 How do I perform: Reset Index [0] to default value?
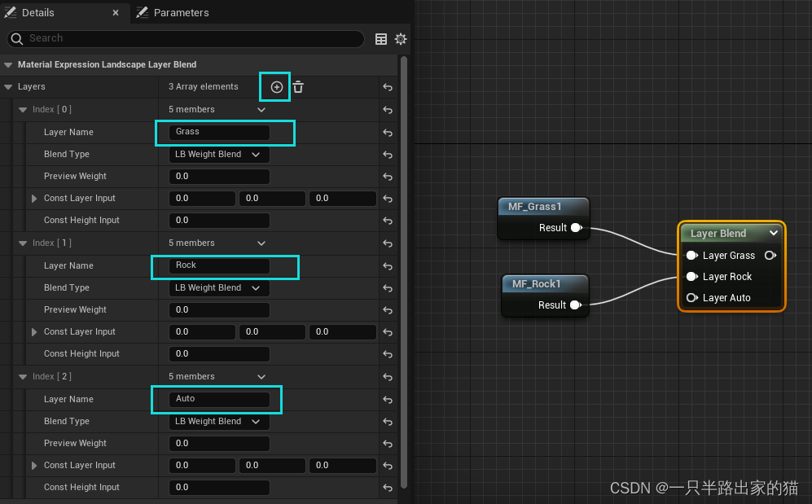pyautogui.click(x=388, y=110)
